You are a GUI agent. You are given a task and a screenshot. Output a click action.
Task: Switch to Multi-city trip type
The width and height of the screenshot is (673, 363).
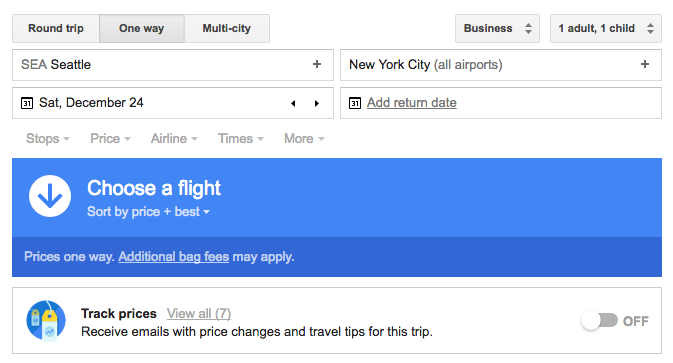click(227, 28)
